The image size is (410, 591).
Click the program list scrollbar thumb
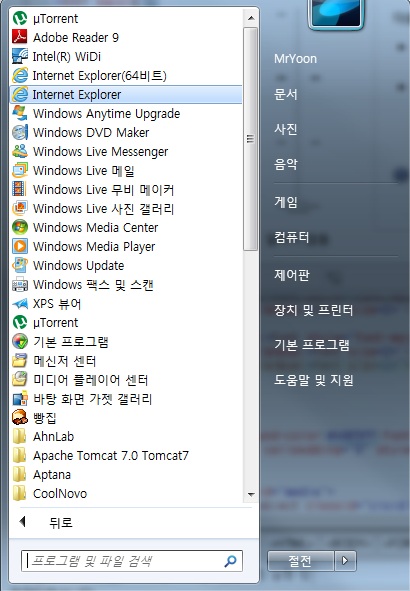click(x=251, y=139)
